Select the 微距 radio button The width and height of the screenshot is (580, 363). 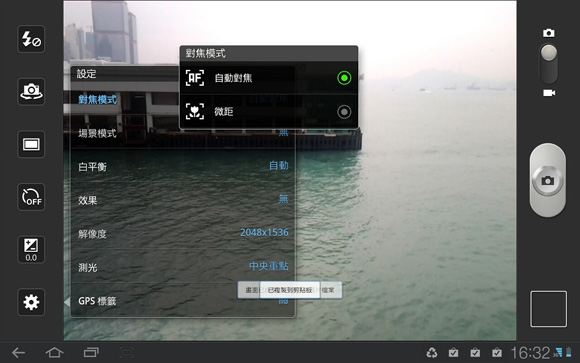click(344, 112)
